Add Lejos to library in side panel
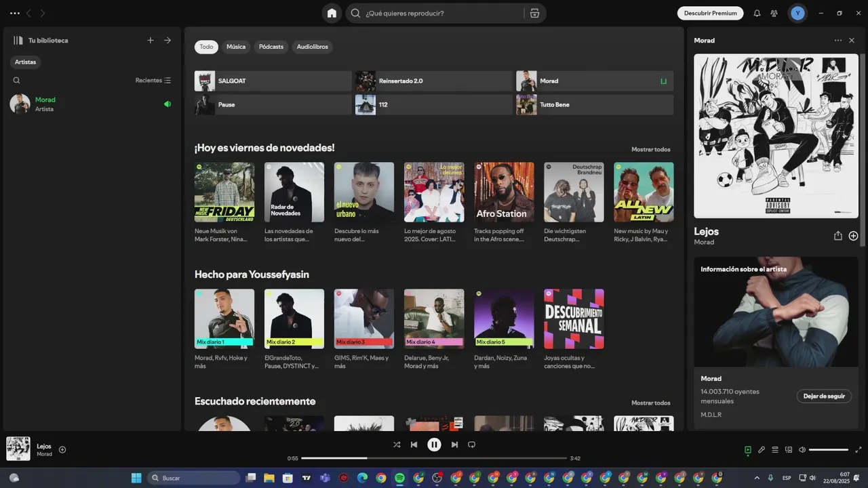The image size is (868, 488). pos(853,236)
